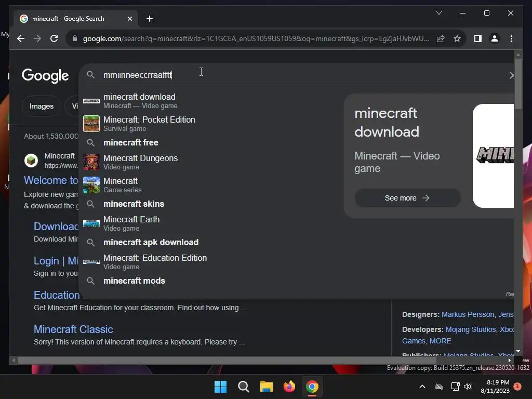The width and height of the screenshot is (532, 399).
Task: View site info via the padlock icon
Action: [x=75, y=38]
